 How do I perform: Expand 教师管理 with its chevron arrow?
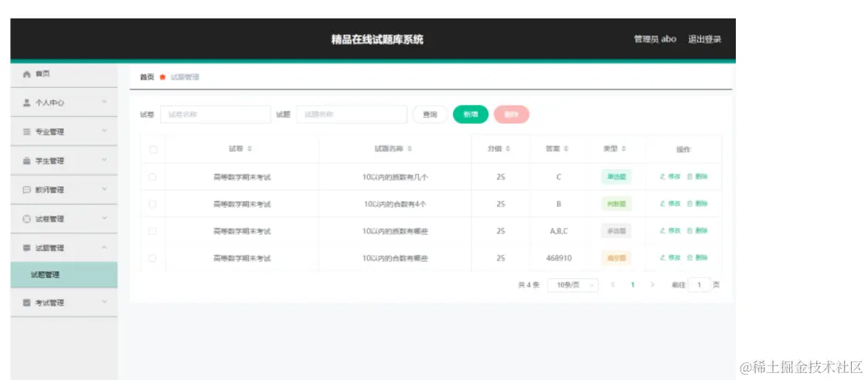[104, 189]
